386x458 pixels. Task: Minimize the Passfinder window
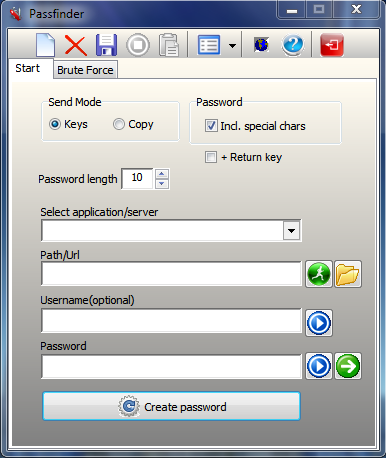tap(292, 10)
